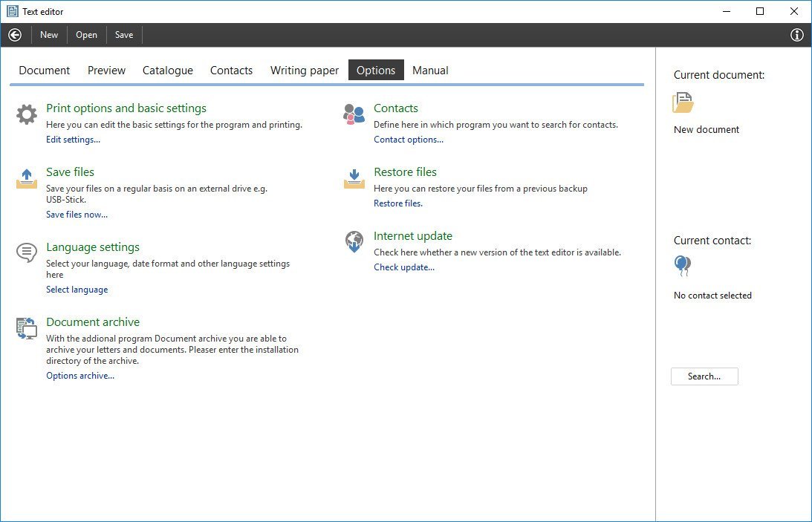Click the Contacts people icon
The width and height of the screenshot is (812, 522).
coord(354,114)
